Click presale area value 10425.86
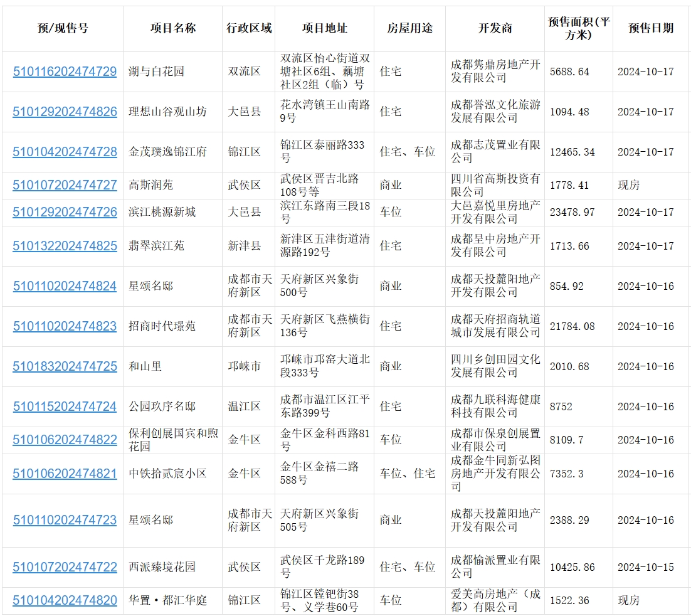 coord(572,568)
